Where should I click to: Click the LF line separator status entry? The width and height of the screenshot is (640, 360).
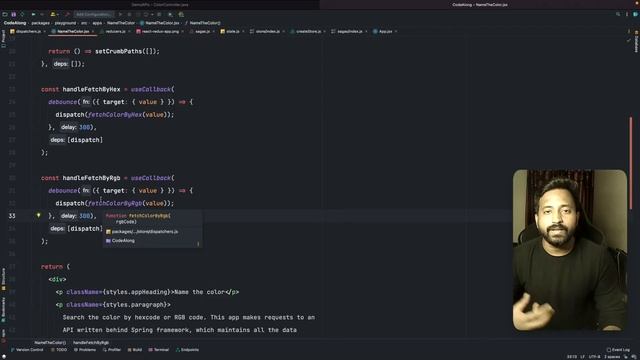pos(582,357)
